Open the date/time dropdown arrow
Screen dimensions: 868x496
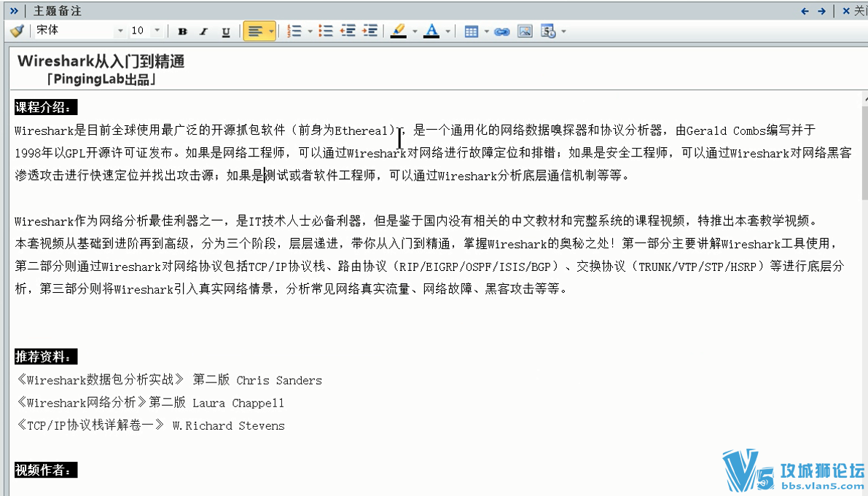pos(563,31)
